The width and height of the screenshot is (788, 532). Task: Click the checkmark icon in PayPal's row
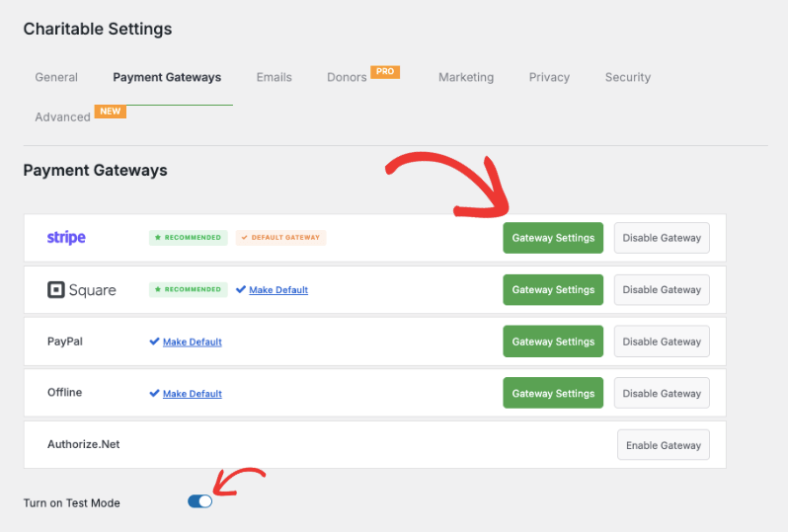tap(154, 342)
